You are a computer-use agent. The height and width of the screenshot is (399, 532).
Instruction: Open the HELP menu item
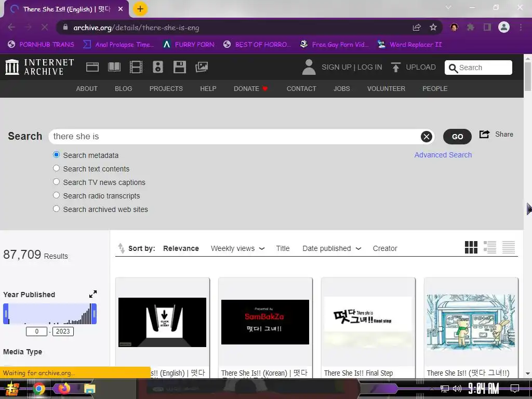coord(208,88)
